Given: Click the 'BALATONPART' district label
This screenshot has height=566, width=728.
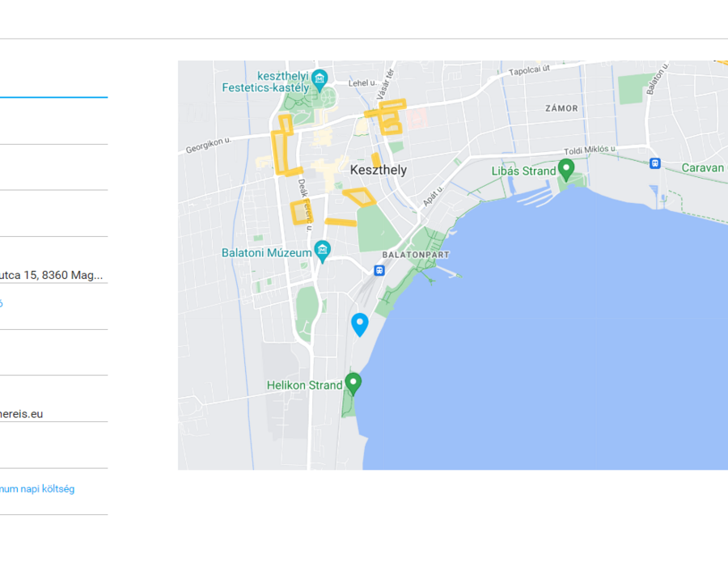Looking at the screenshot, I should 416,255.
